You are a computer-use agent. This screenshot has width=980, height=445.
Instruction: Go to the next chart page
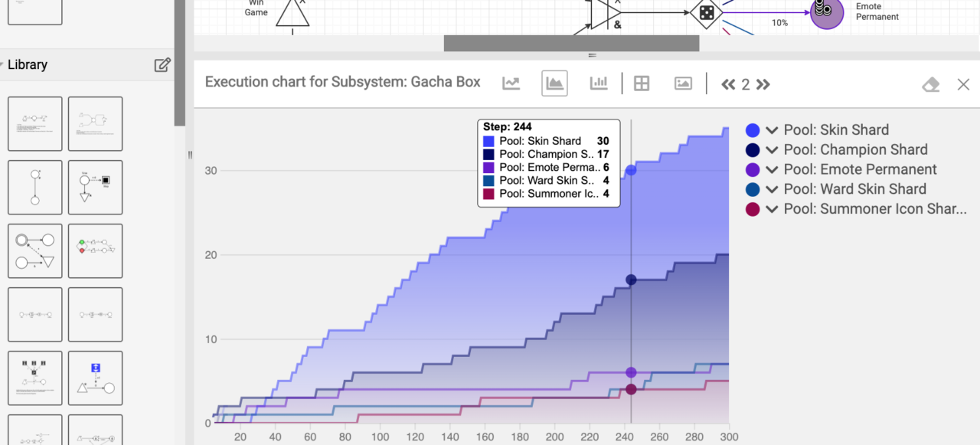tap(763, 84)
